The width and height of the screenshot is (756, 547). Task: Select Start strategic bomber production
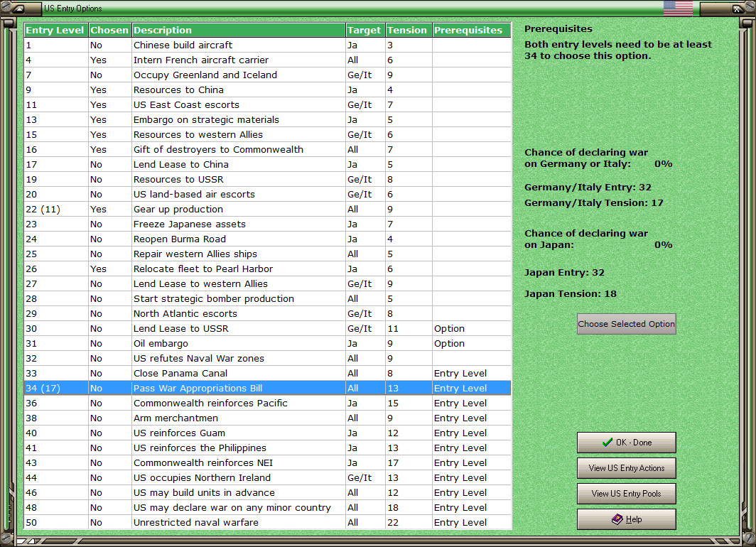click(x=268, y=299)
